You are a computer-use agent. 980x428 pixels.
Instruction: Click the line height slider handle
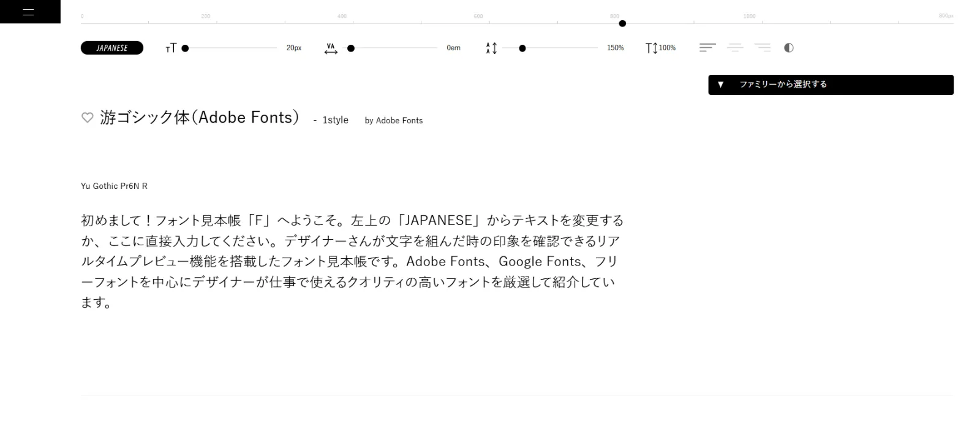click(x=522, y=48)
